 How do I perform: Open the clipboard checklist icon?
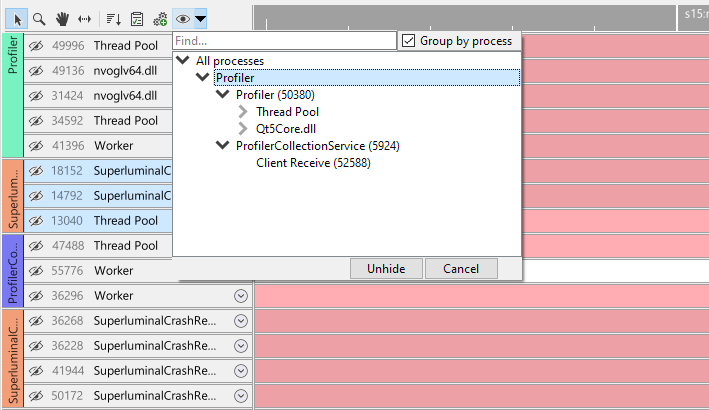[137, 18]
